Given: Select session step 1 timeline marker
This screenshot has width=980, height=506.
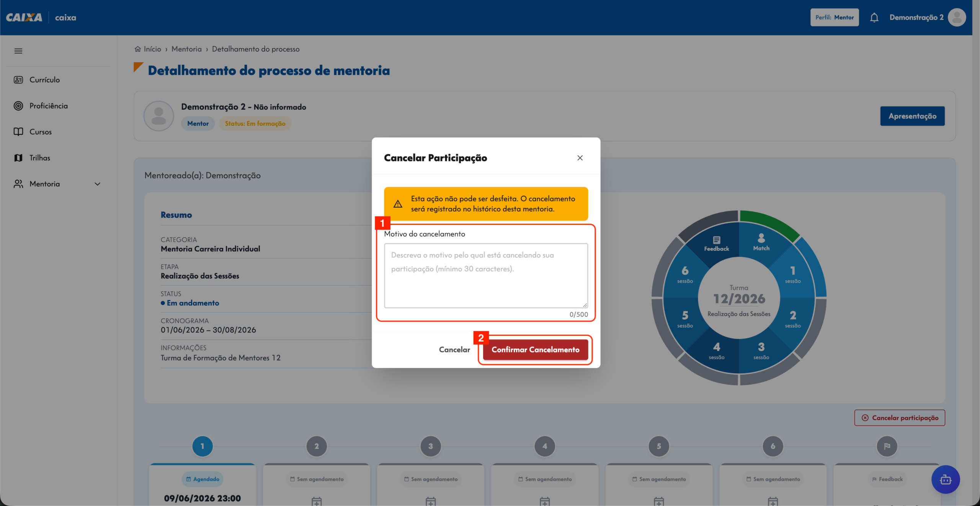Looking at the screenshot, I should (x=203, y=446).
